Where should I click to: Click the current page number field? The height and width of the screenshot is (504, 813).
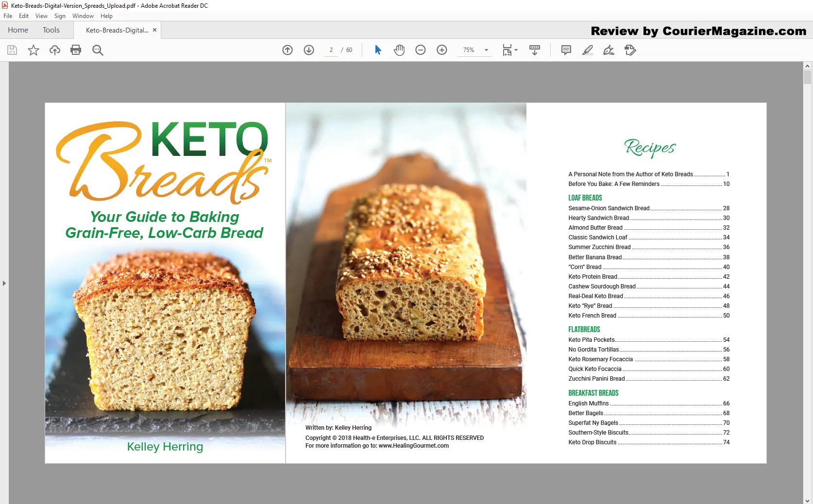(x=331, y=50)
